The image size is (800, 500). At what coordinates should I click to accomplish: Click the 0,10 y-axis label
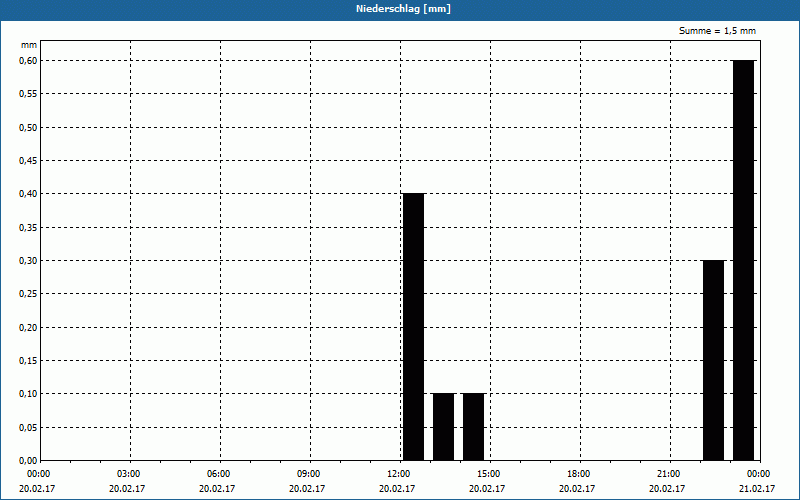click(28, 394)
